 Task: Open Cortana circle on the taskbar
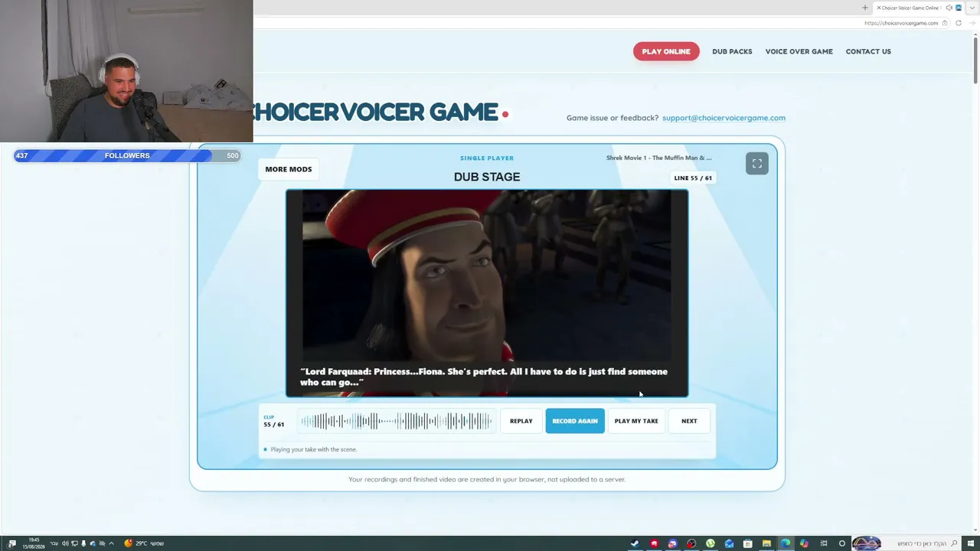842,543
